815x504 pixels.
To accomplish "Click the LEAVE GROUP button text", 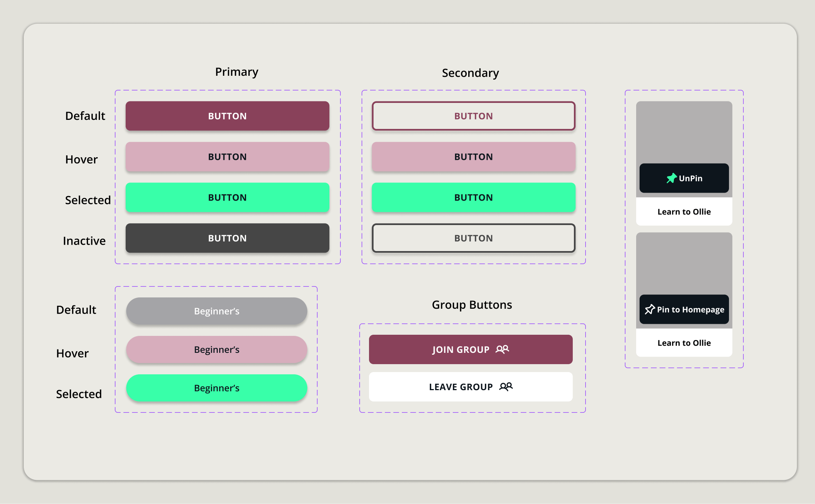I will [461, 387].
